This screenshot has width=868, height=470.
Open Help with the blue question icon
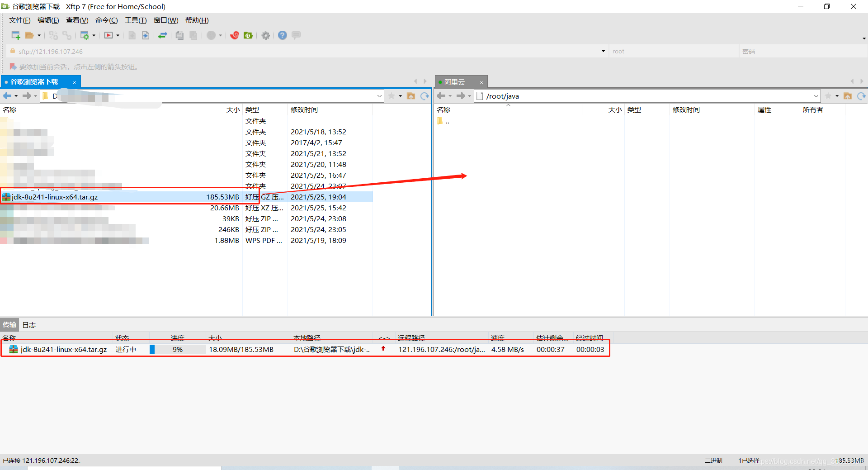tap(283, 35)
